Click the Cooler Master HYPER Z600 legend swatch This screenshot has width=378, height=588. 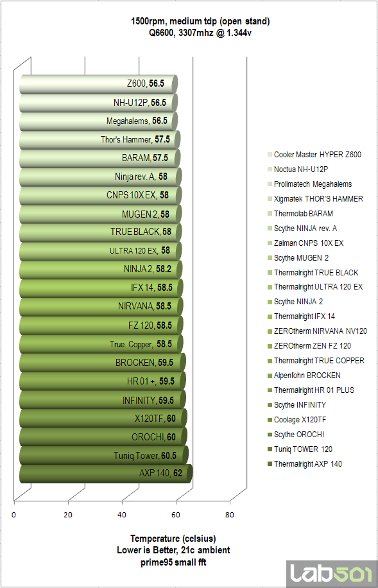[x=270, y=155]
